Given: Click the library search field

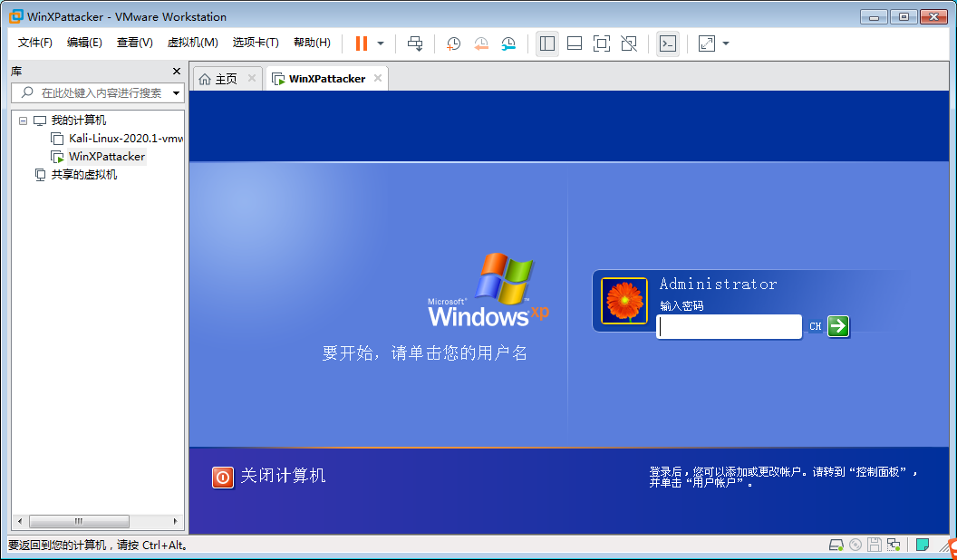Looking at the screenshot, I should [98, 93].
